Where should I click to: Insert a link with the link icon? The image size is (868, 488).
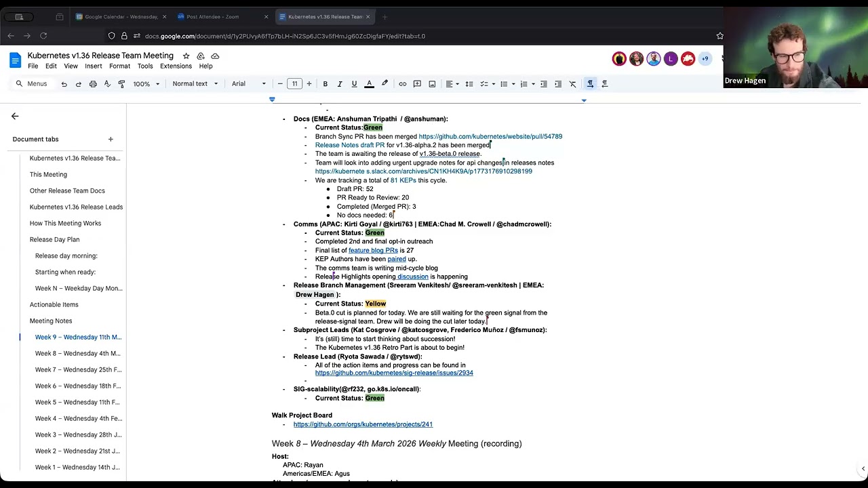(x=402, y=84)
